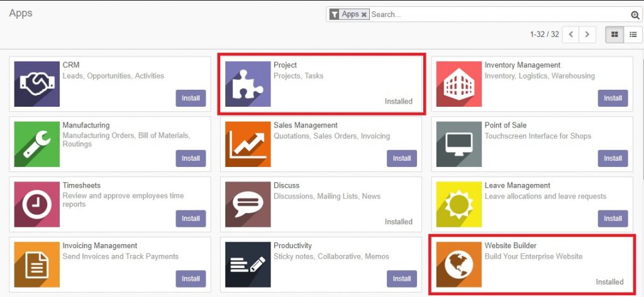Click 'Touchscreen Interface for Shops' description

(538, 136)
